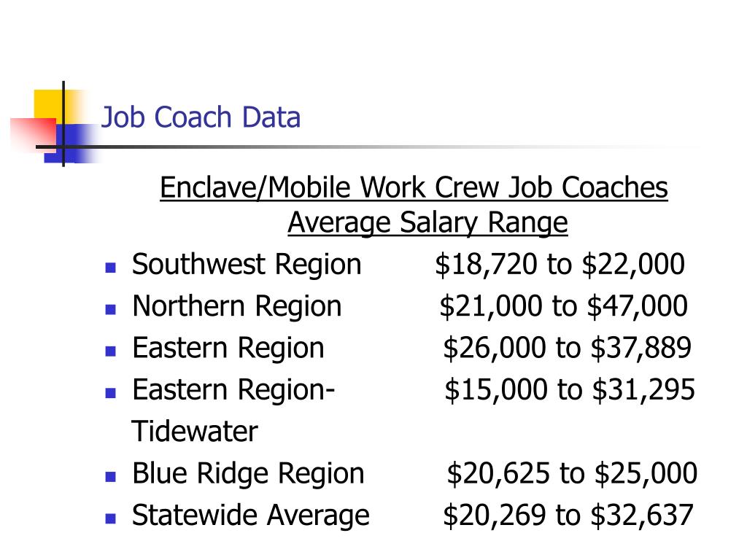Select the Enclave/Mobile Work Crew Job Coaches heading
Screen dimensions: 747x560
414,187
